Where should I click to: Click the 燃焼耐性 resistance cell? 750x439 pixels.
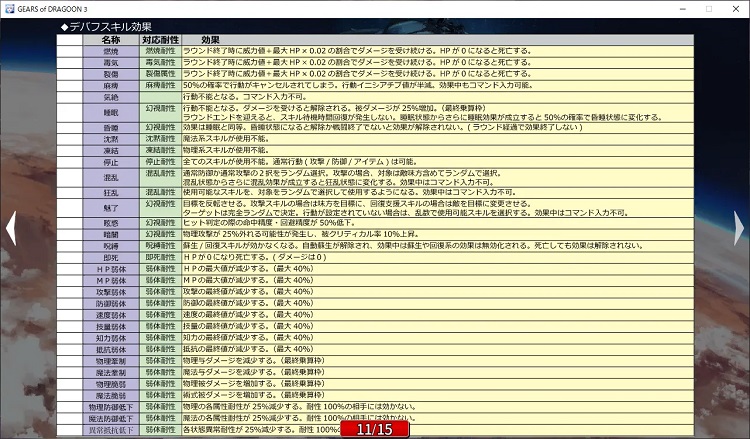[160, 51]
